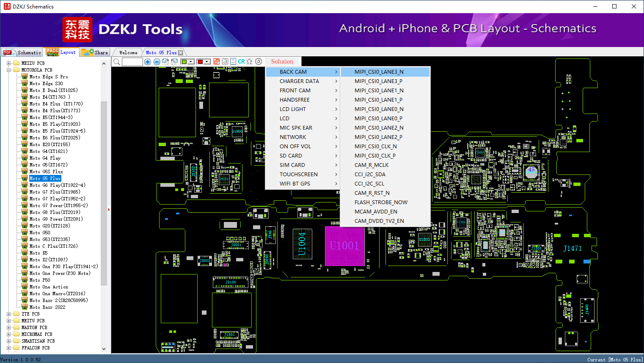
Task: Select Moto One Macro(XT2016) in the tree
Action: click(x=57, y=294)
